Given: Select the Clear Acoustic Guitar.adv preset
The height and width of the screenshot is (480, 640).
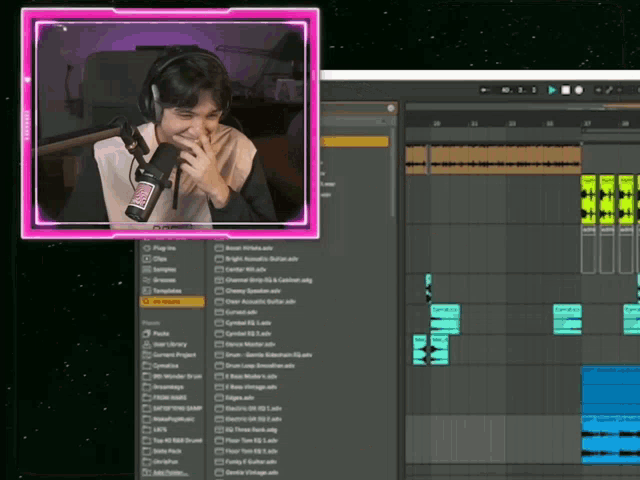Looking at the screenshot, I should click(256, 302).
